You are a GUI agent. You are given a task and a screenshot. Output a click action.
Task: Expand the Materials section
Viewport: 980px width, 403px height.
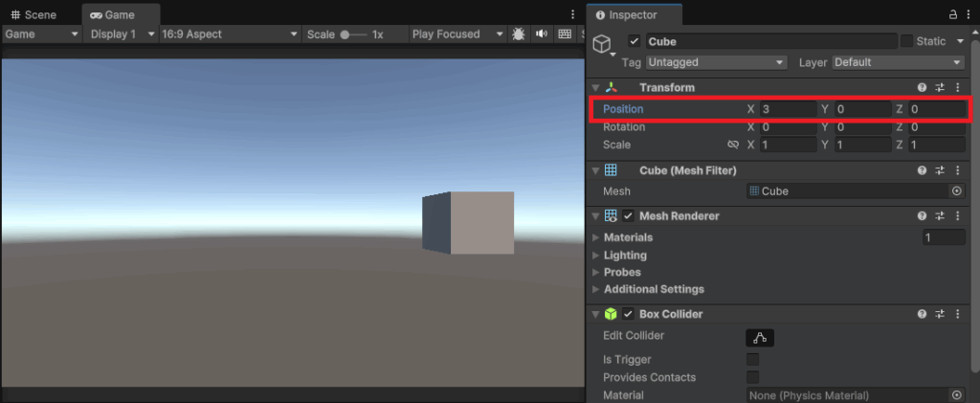tap(595, 237)
